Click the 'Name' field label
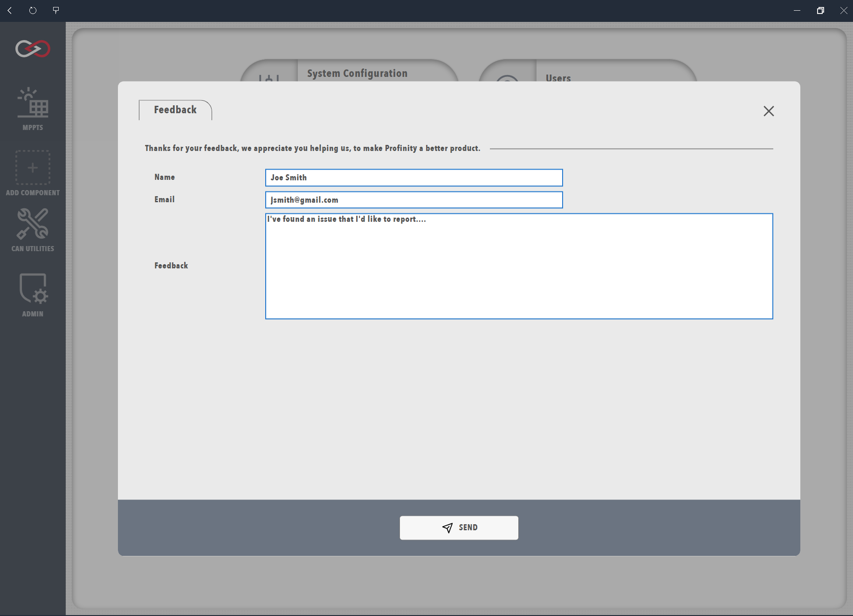 click(165, 177)
